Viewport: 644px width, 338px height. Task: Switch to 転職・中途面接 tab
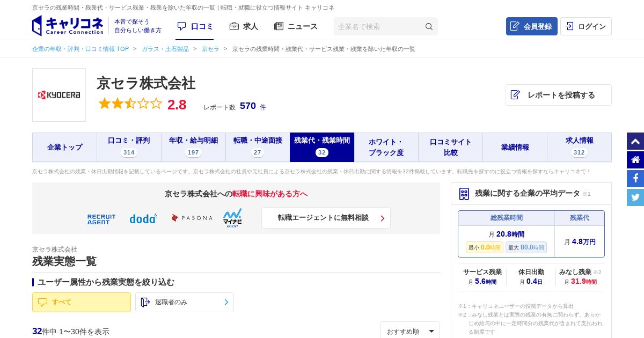click(258, 147)
